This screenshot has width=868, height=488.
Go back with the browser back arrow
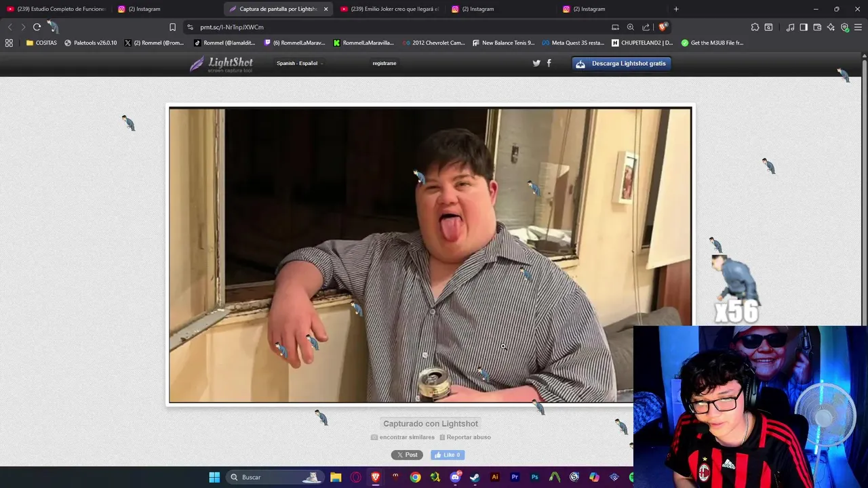pos(9,27)
